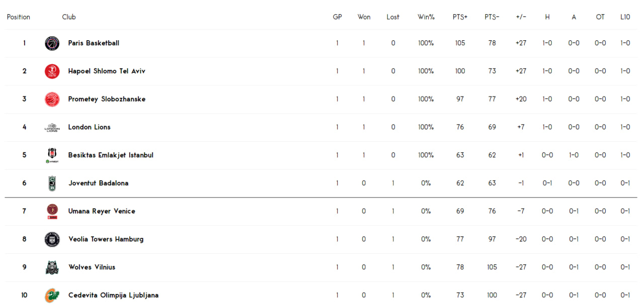Open the London Lions team name link
Image resolution: width=644 pixels, height=307 pixels.
[x=89, y=127]
